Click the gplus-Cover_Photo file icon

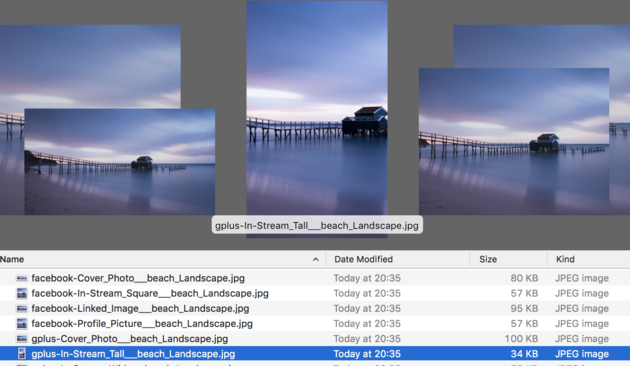click(22, 339)
